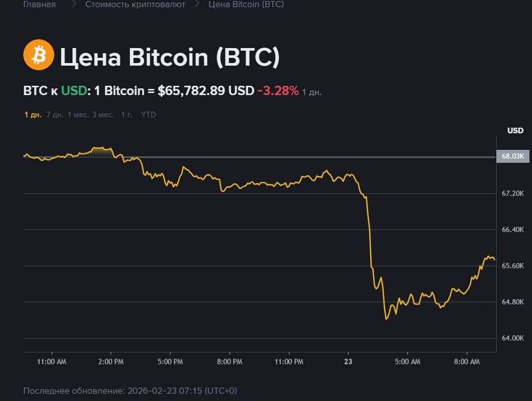Click the red -3.28% change value
The height and width of the screenshot is (401, 532).
click(x=278, y=91)
